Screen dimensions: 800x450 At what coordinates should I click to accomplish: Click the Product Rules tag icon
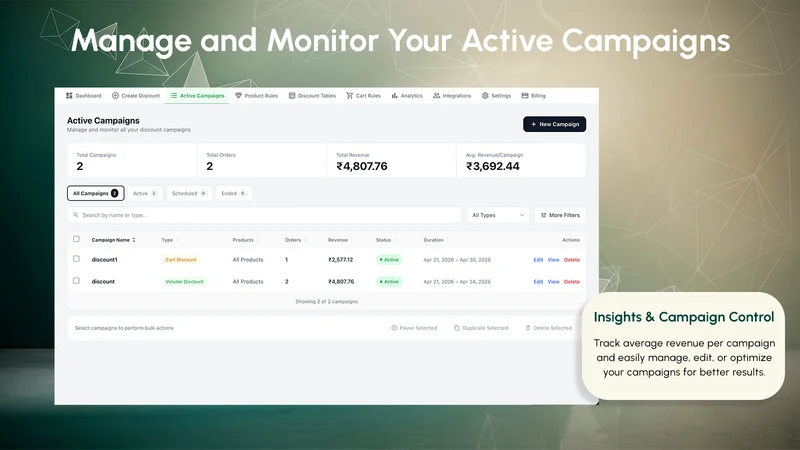[238, 95]
